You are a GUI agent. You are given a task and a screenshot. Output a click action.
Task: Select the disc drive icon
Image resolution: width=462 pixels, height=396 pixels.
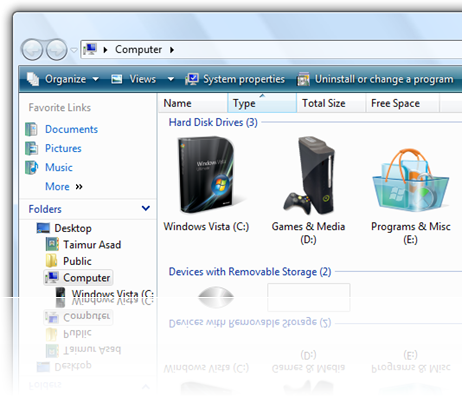(x=216, y=297)
